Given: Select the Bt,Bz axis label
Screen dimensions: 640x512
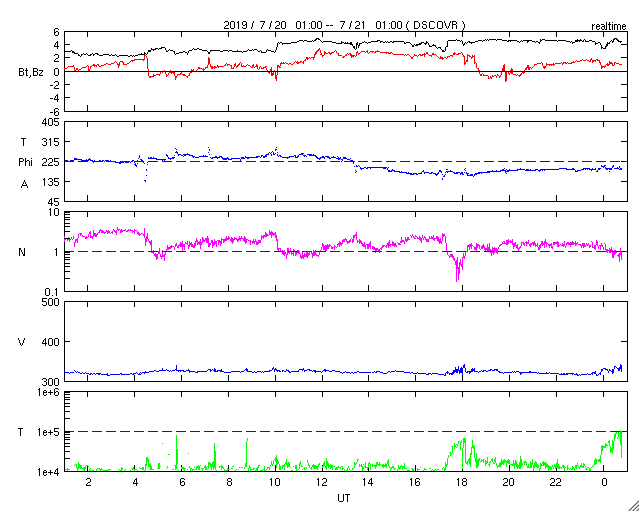Looking at the screenshot, I should (x=31, y=72).
